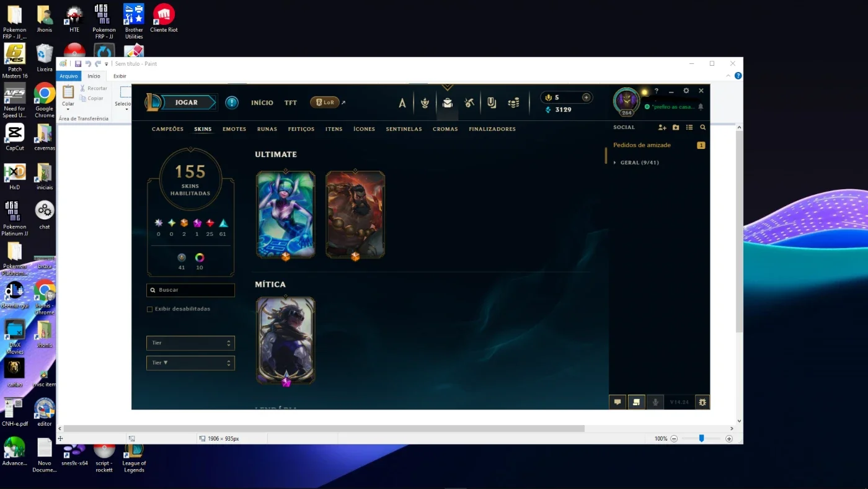Screen dimensions: 868x489
Task: Open the Google Chrome desktop shortcut
Action: 45,100
